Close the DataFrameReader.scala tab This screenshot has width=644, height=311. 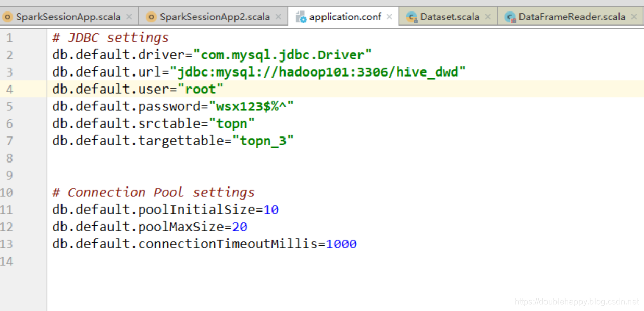[634, 17]
